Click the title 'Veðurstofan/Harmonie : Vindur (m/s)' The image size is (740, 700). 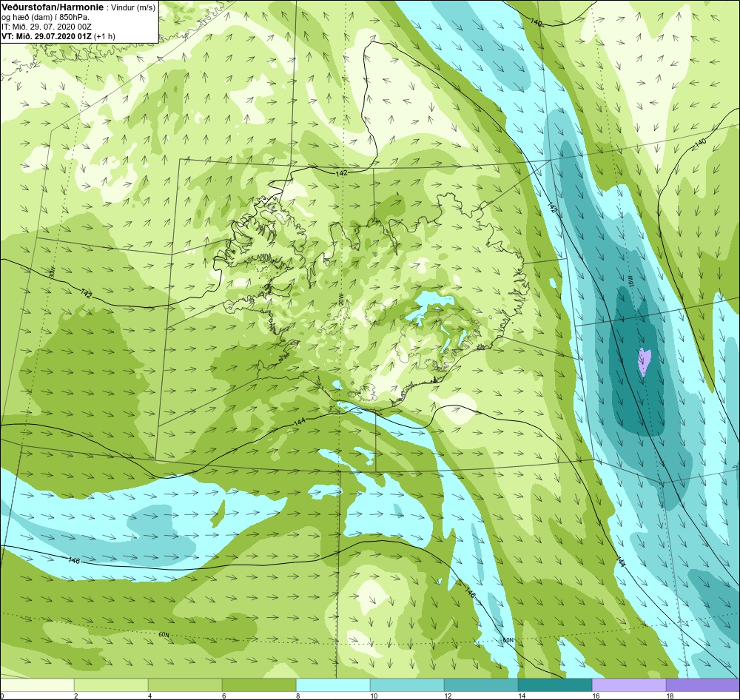(x=78, y=8)
